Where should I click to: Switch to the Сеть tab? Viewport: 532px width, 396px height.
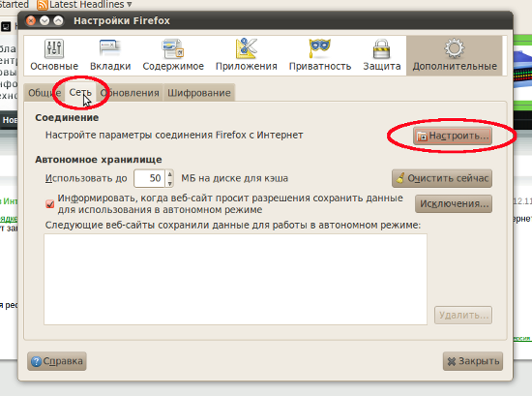[x=80, y=92]
